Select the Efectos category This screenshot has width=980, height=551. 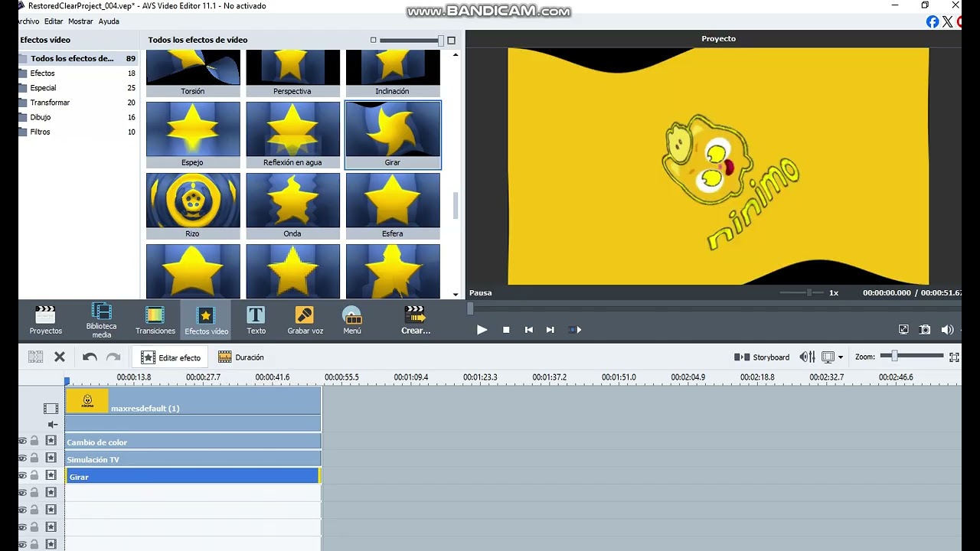pyautogui.click(x=78, y=73)
